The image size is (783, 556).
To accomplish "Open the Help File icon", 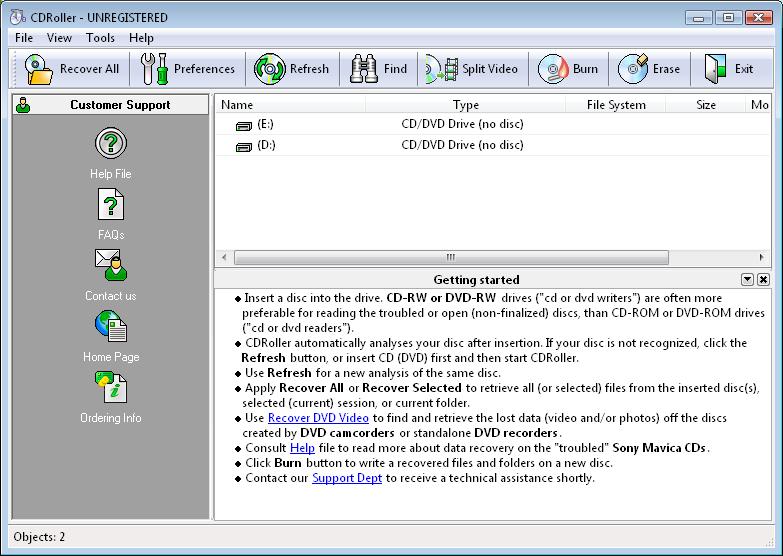I will [111, 143].
